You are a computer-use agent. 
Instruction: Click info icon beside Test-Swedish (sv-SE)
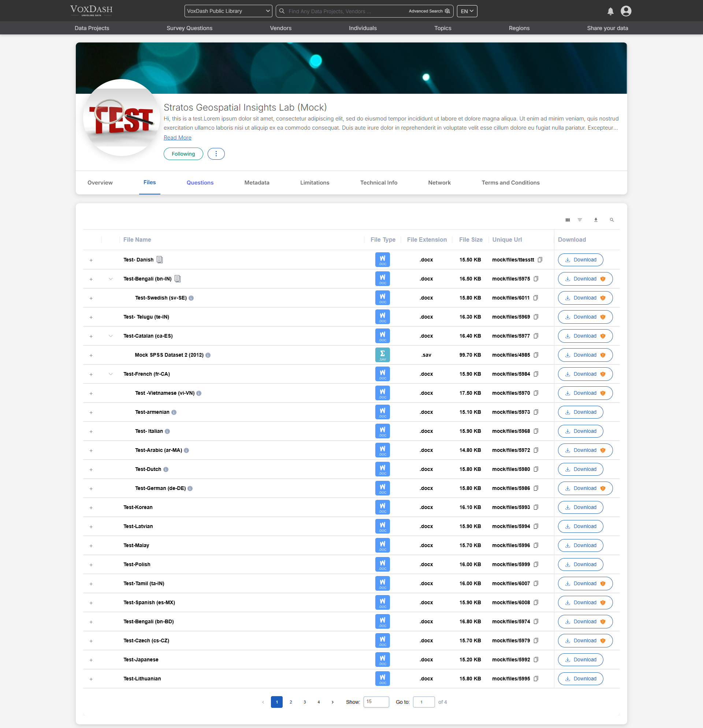191,298
